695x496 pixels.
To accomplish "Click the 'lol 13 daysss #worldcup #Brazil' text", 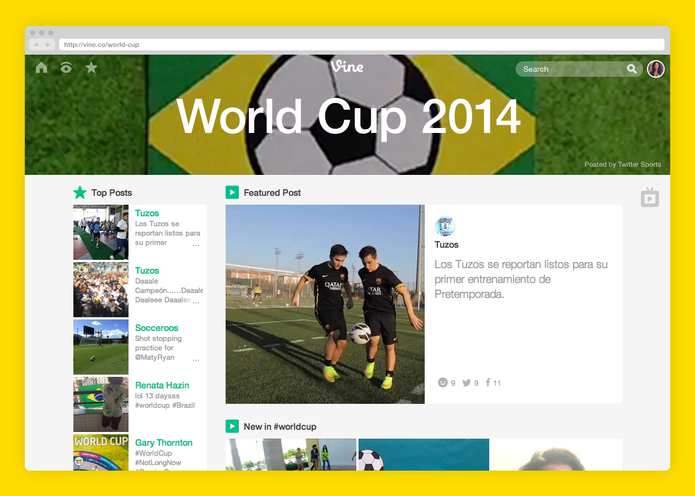I will click(165, 400).
